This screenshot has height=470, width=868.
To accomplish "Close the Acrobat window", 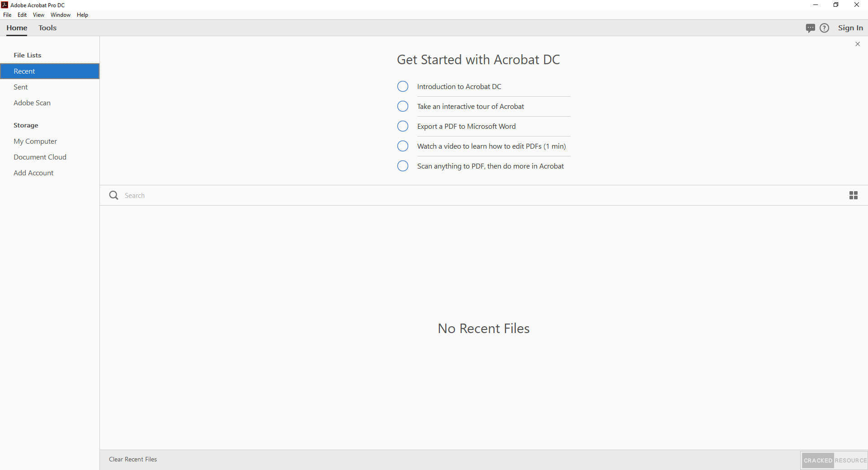I will (x=857, y=5).
